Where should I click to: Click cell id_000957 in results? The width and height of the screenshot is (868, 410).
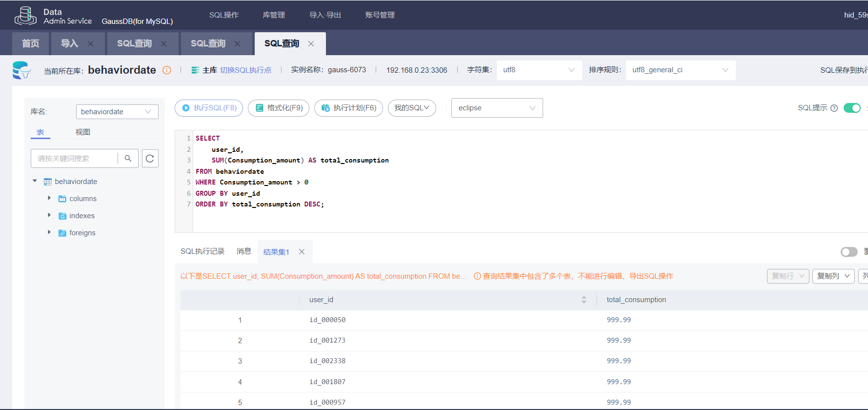[x=327, y=402]
